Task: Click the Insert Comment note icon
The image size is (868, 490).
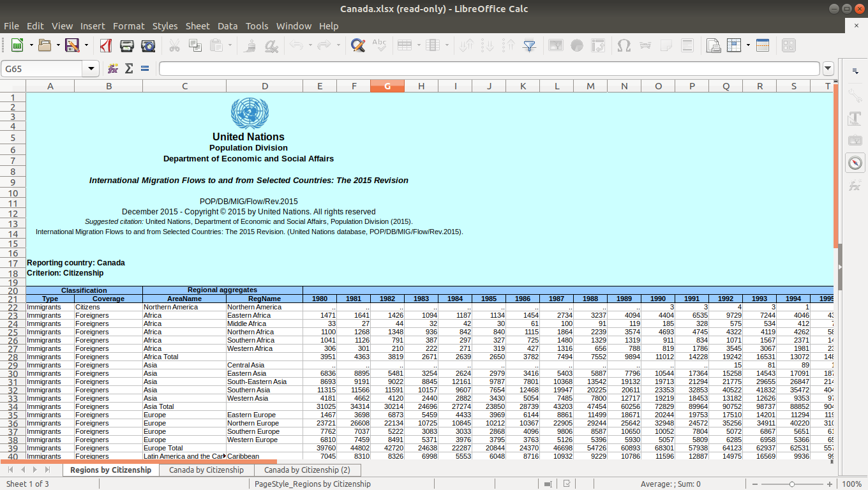Action: click(x=666, y=45)
